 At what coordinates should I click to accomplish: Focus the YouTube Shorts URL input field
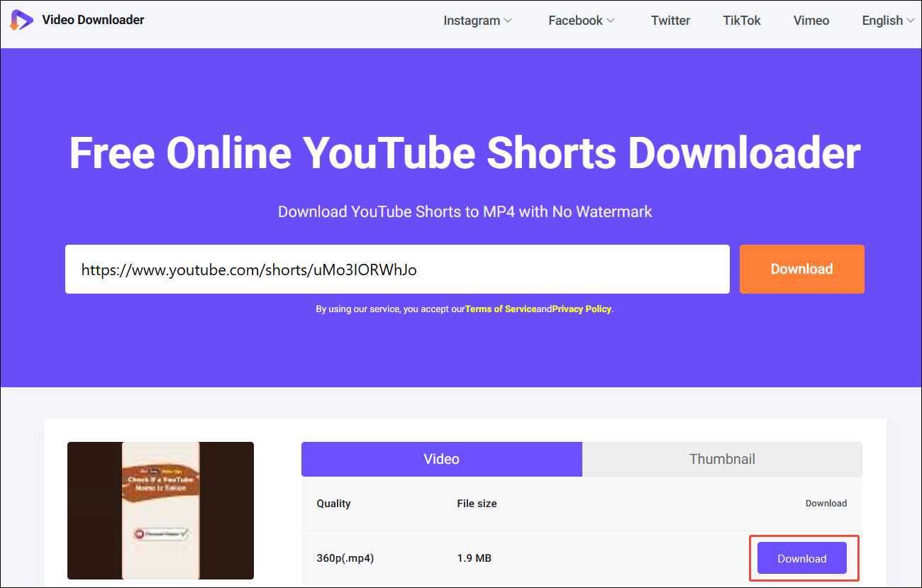pos(397,269)
